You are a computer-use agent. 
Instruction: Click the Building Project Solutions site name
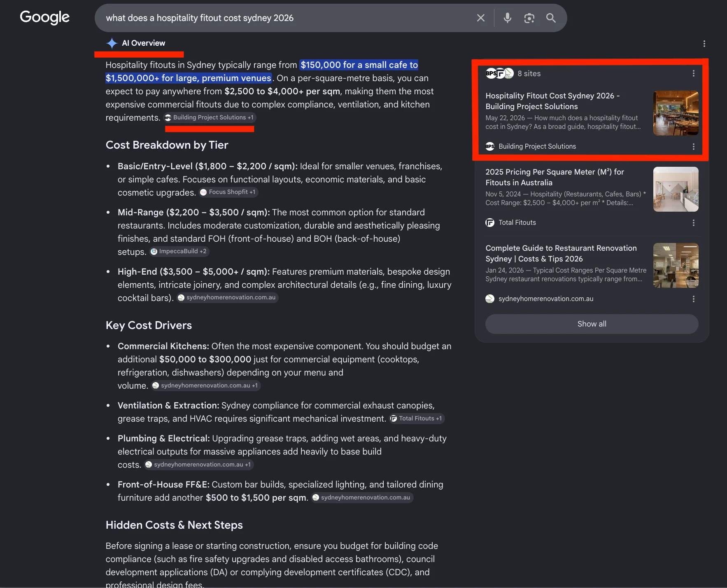point(537,147)
